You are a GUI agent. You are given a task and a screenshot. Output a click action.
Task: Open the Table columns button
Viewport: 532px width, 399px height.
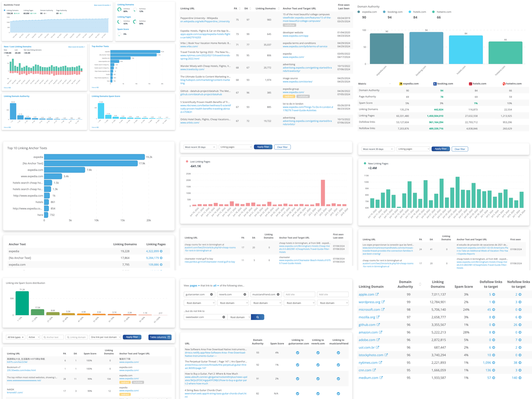click(x=160, y=337)
